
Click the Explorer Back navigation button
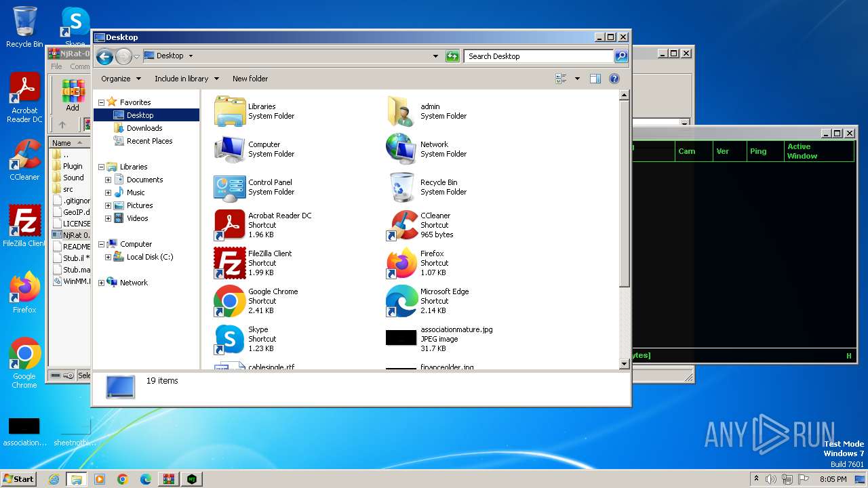point(104,56)
